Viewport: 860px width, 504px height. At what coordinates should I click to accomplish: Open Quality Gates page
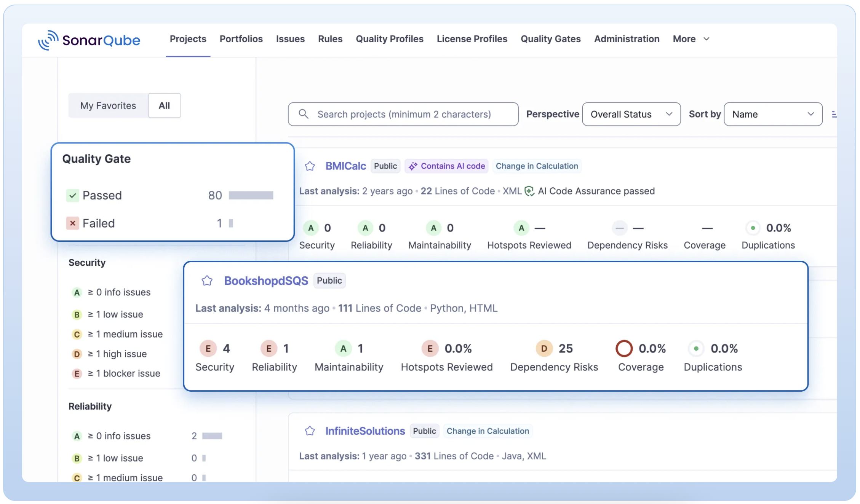551,39
